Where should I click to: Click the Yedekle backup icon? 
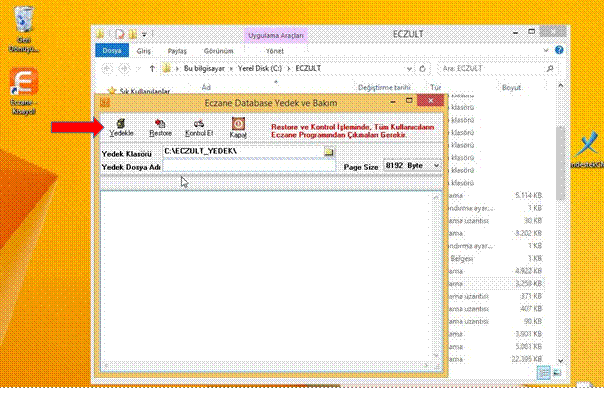point(120,125)
